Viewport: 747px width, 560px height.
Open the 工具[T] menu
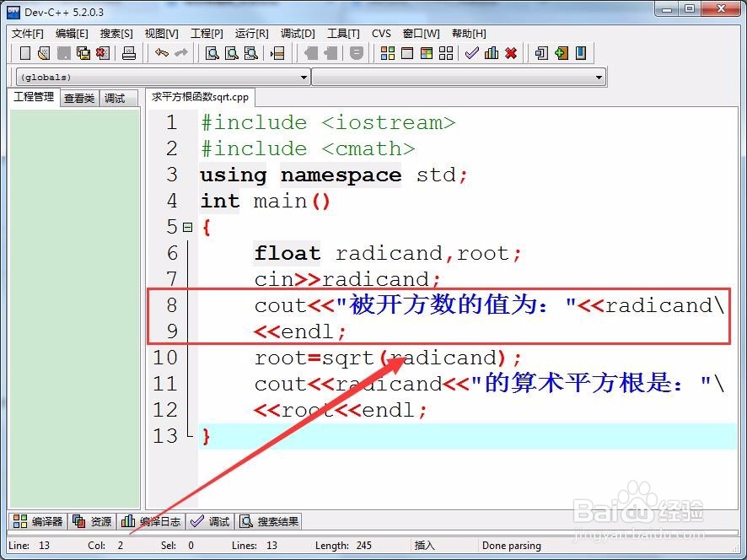tap(343, 34)
